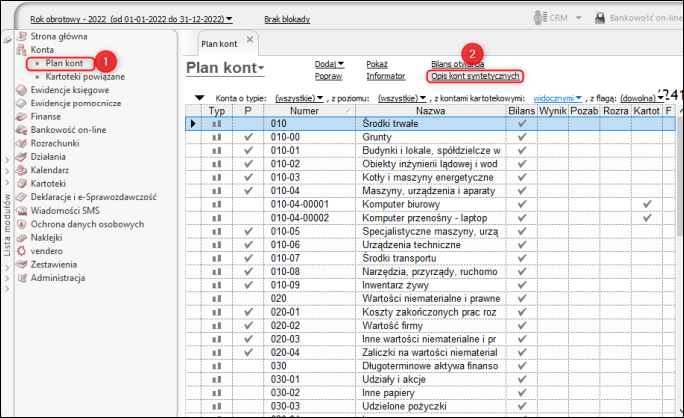The image size is (684, 418).
Task: Click the Działania icon
Action: pyautogui.click(x=21, y=157)
